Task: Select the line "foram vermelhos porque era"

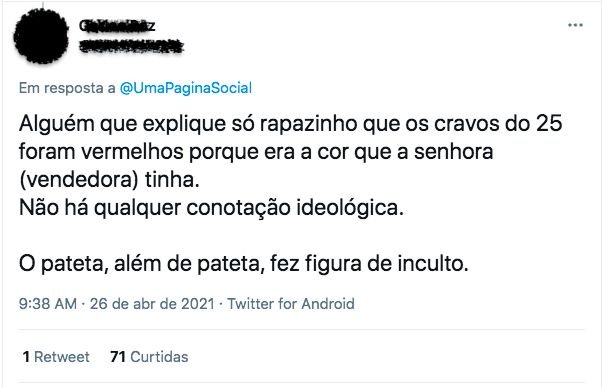Action: [256, 152]
